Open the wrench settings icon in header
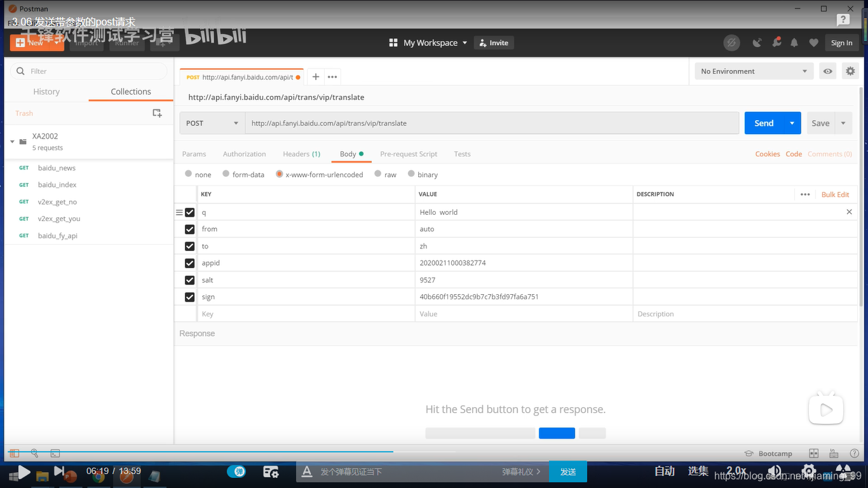 [x=776, y=43]
